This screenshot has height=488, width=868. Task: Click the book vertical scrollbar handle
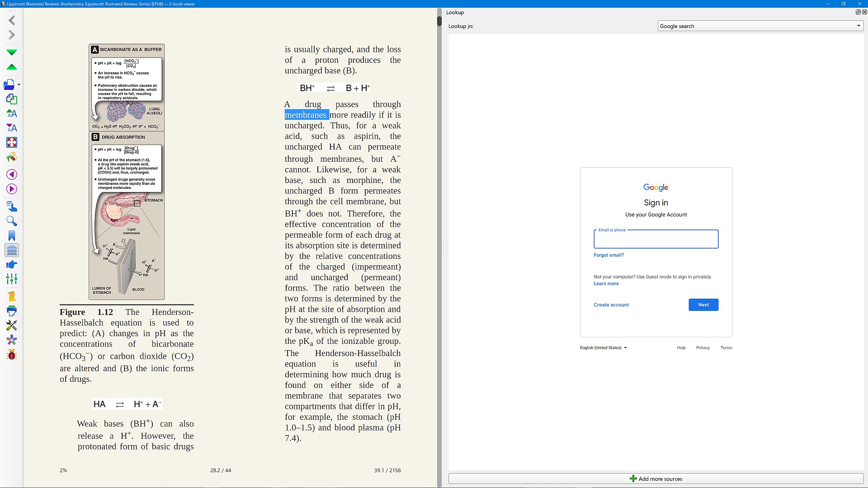click(x=439, y=21)
